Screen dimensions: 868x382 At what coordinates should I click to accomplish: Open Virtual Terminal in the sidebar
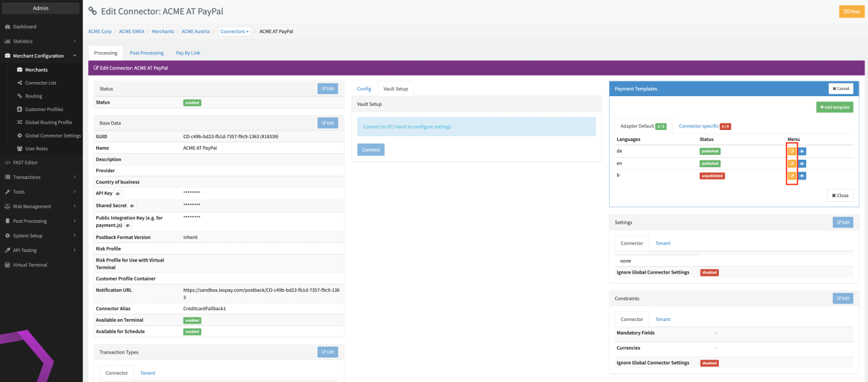tap(30, 265)
